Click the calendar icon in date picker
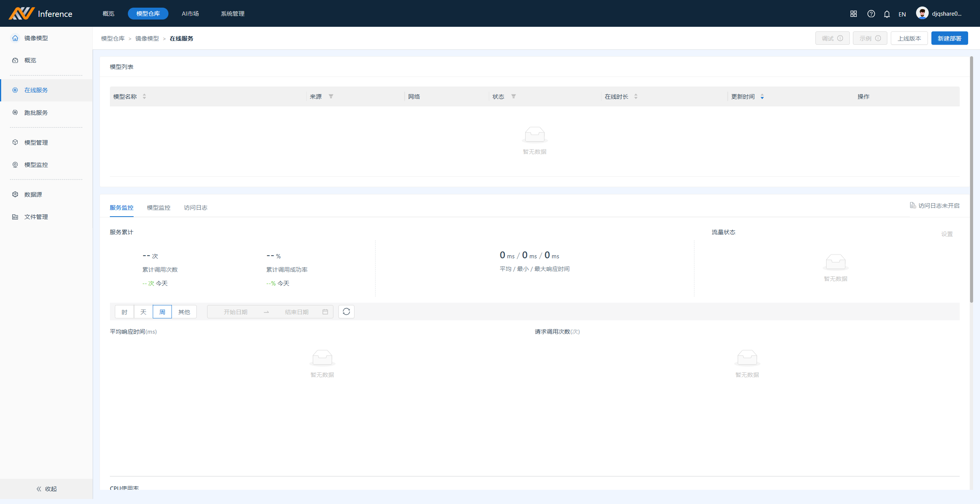Screen dimensions: 980x504 [325, 312]
